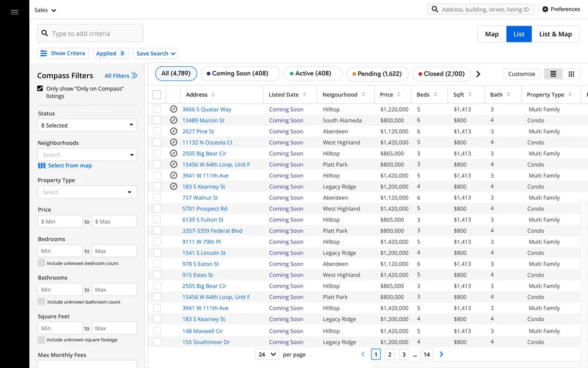Sort by Beds column arrows
Viewport: 588px width, 368px height.
click(x=435, y=95)
